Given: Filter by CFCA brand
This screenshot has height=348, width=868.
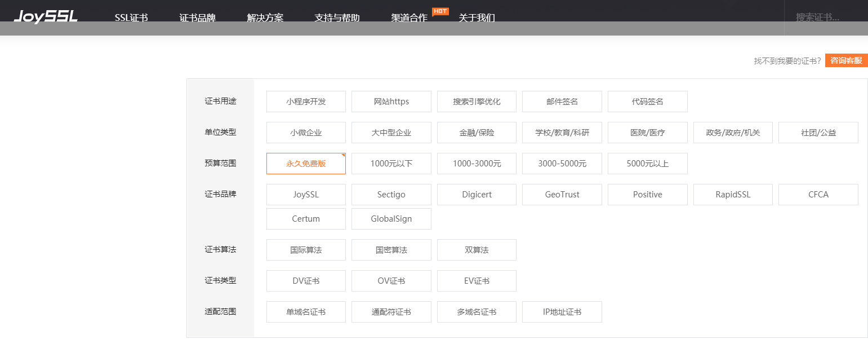Looking at the screenshot, I should 818,195.
